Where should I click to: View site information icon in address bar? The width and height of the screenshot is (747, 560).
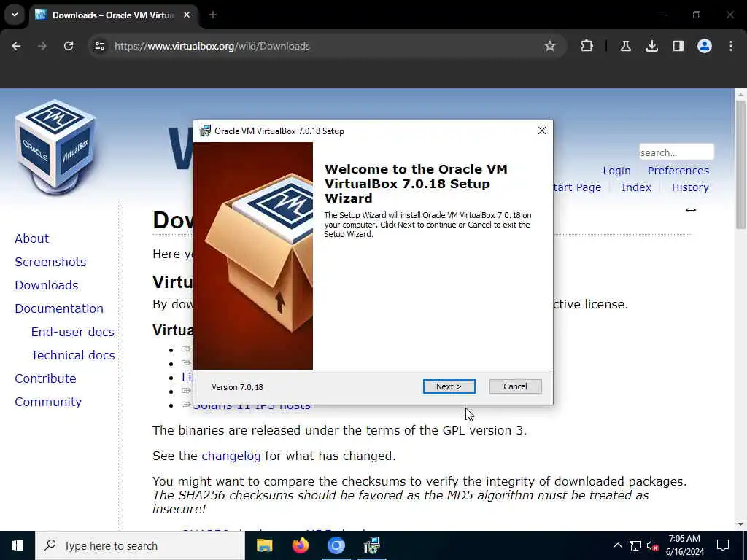click(x=99, y=46)
